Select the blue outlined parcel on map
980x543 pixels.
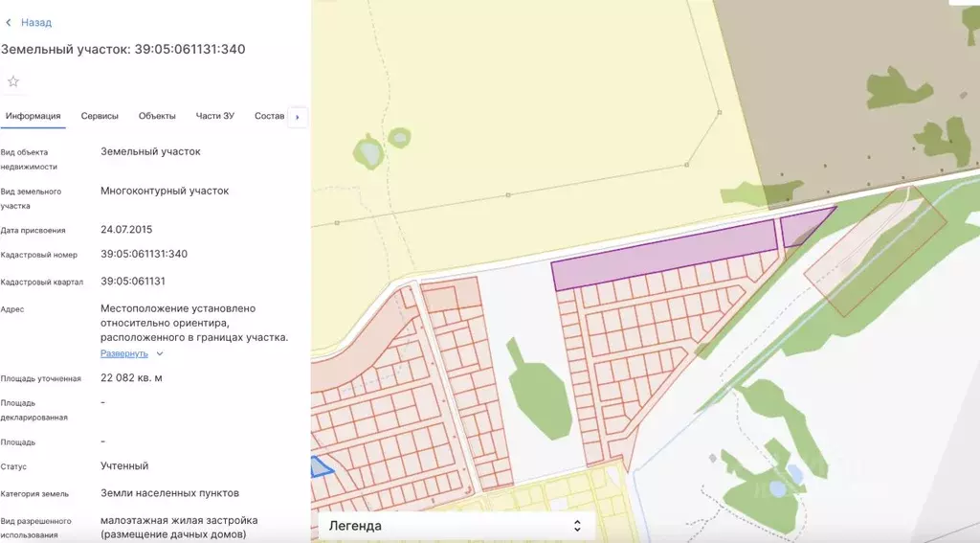point(321,466)
